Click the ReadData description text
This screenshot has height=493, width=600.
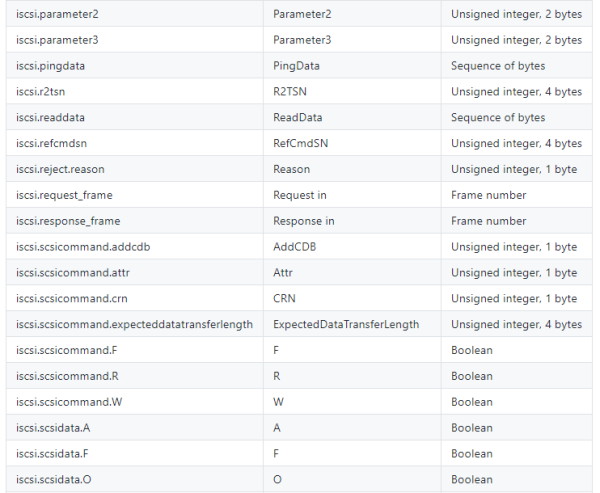(x=298, y=118)
